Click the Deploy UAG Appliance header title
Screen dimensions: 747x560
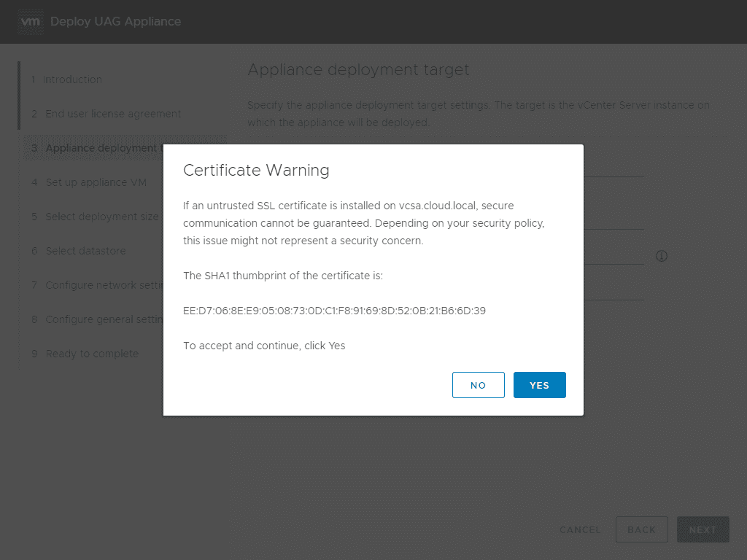[x=115, y=21]
